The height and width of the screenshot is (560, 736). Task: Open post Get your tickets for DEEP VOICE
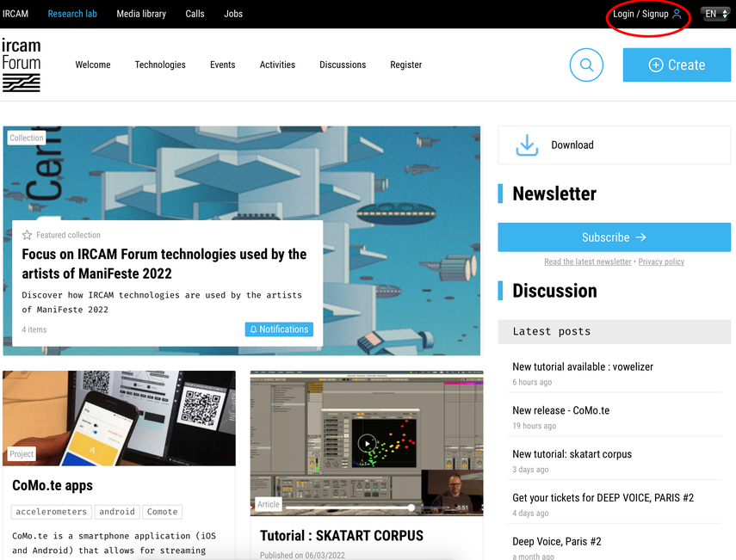(603, 497)
